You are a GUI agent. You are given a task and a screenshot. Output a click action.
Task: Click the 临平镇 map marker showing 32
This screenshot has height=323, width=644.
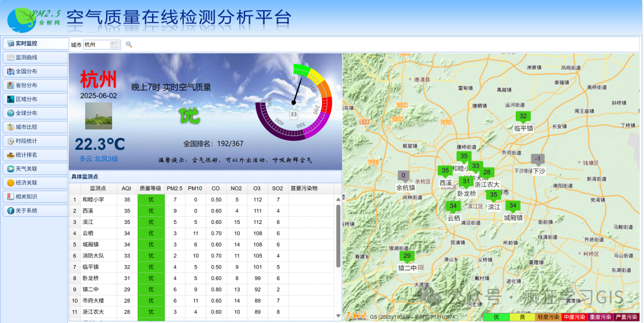pyautogui.click(x=523, y=116)
